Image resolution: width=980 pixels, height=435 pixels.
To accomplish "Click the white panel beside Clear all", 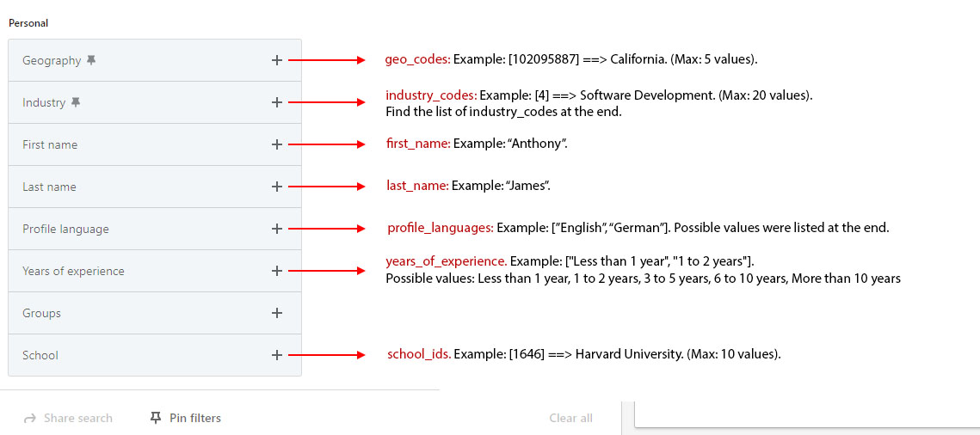I will (806, 414).
